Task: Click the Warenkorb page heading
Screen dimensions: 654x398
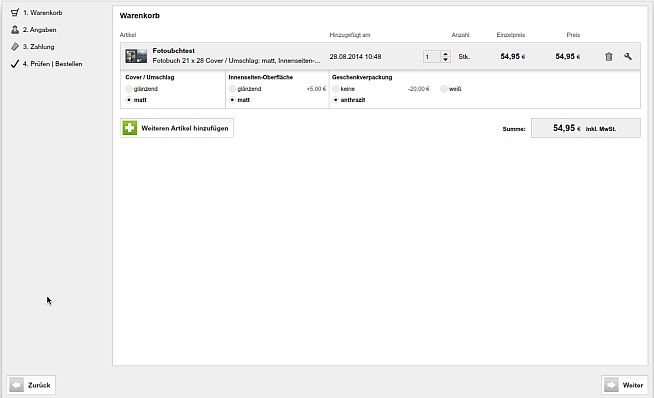Action: 140,15
